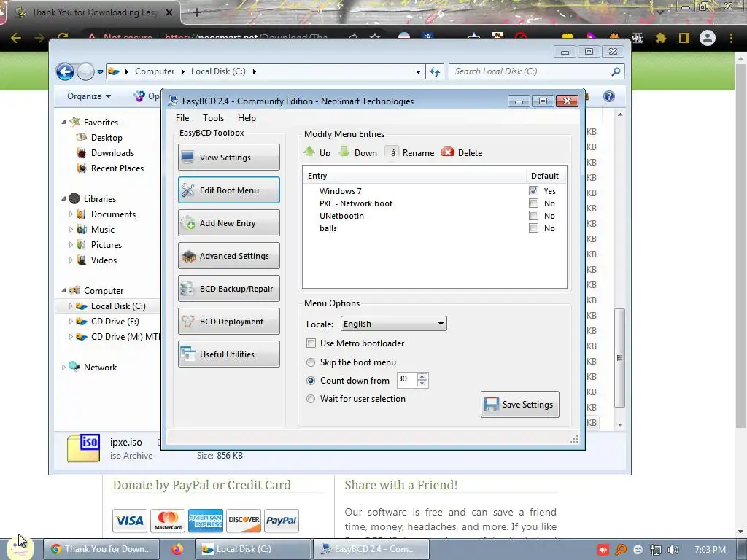The image size is (747, 560).
Task: Select Count down from radio button
Action: (x=311, y=381)
